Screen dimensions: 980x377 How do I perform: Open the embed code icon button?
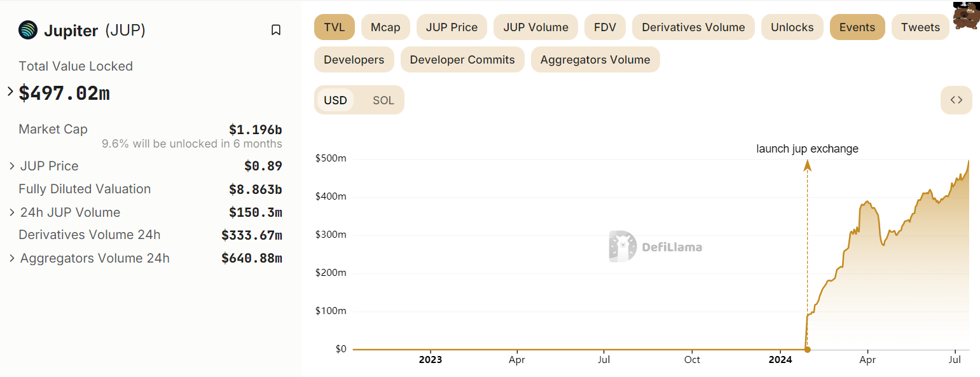[x=956, y=100]
